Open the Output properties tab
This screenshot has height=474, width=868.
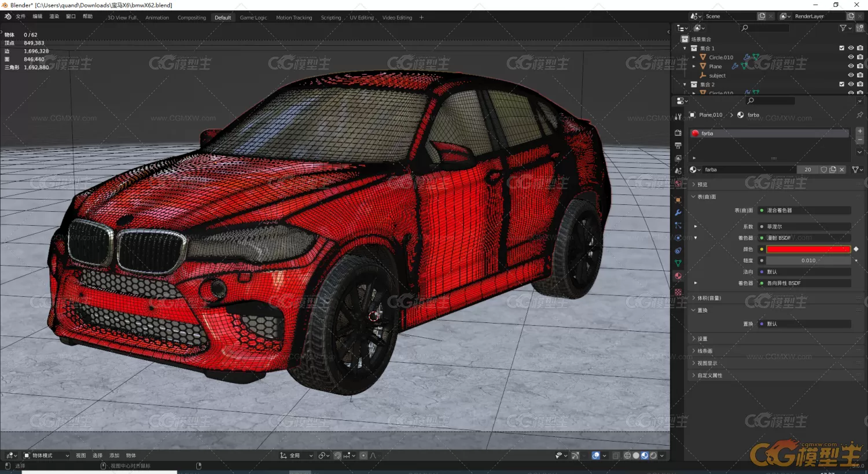[678, 145]
